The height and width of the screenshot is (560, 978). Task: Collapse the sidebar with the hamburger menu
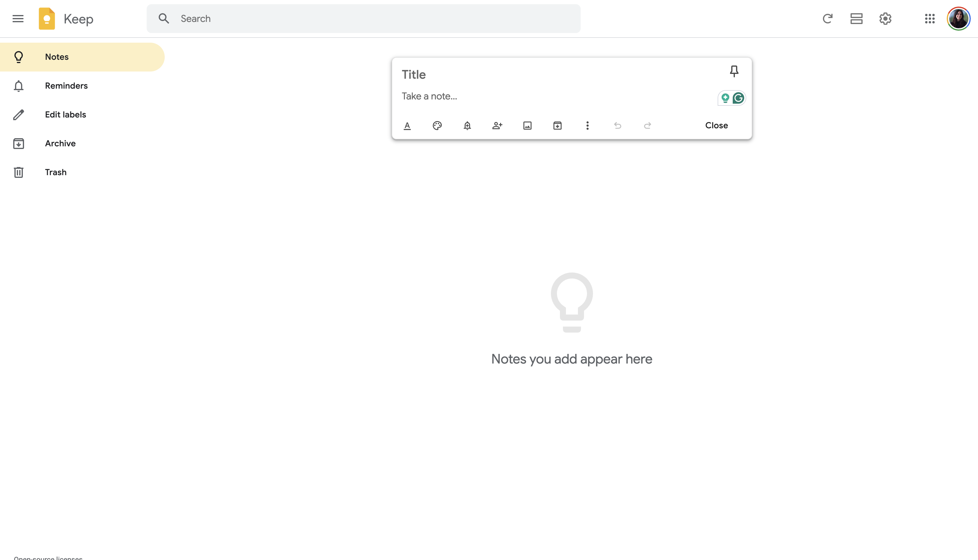coord(18,18)
